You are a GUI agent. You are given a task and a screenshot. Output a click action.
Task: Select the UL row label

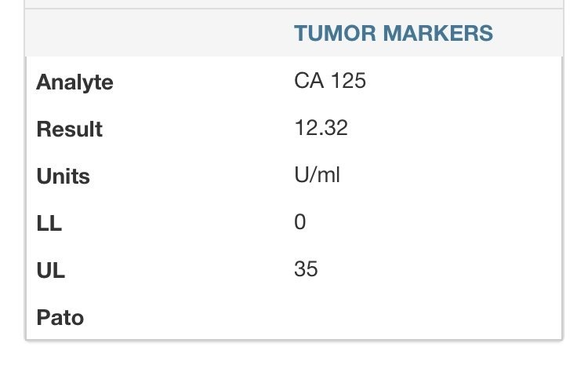coord(50,270)
